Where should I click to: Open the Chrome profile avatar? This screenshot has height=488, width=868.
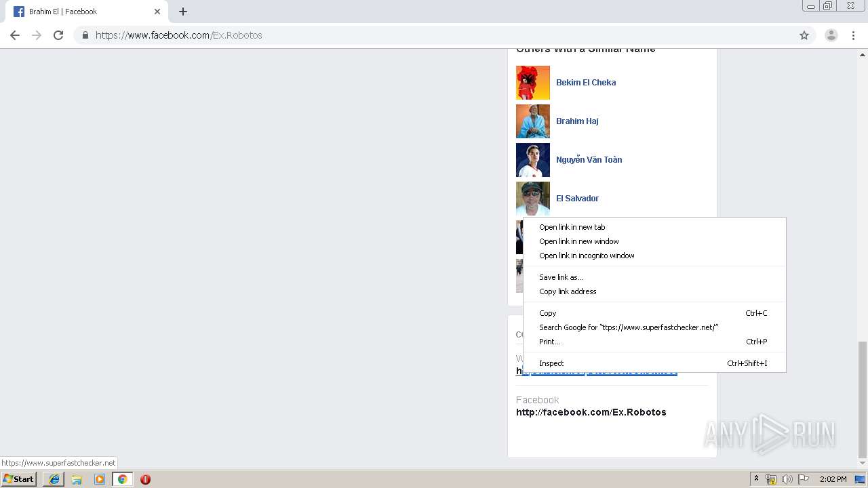click(x=831, y=35)
